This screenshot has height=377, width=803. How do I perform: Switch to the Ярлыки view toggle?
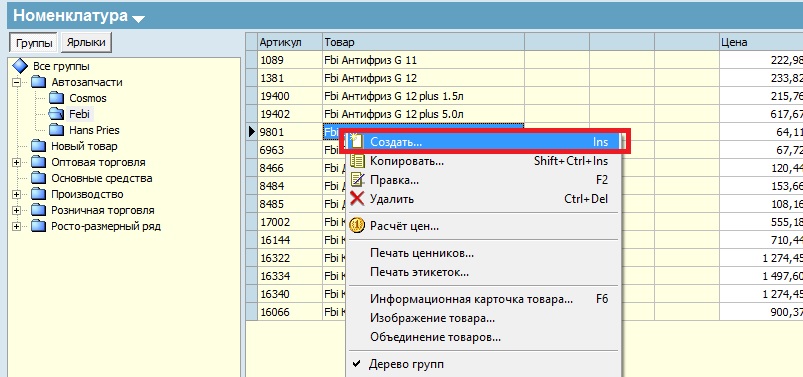click(86, 43)
